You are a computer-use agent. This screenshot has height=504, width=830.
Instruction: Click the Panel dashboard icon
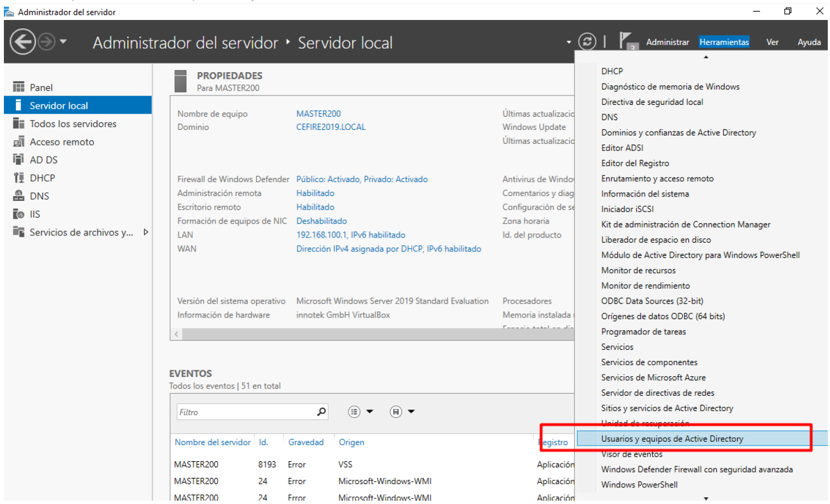pos(19,87)
